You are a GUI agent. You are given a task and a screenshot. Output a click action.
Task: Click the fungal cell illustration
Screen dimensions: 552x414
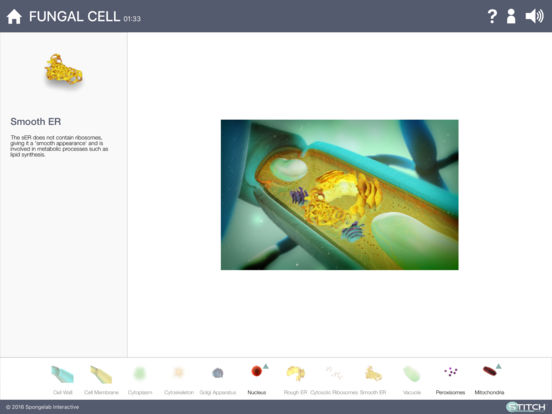(339, 195)
